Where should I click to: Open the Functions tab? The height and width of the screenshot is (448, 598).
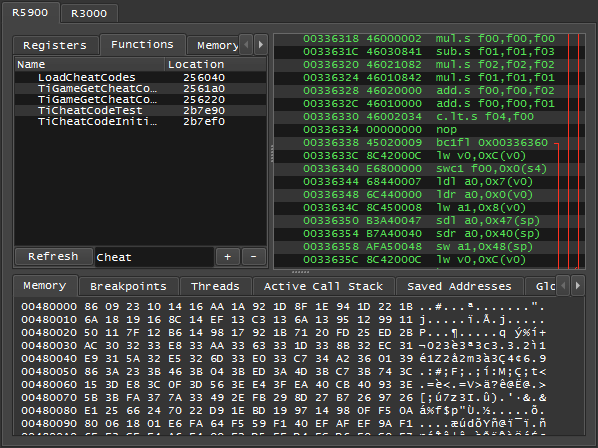pyautogui.click(x=142, y=45)
